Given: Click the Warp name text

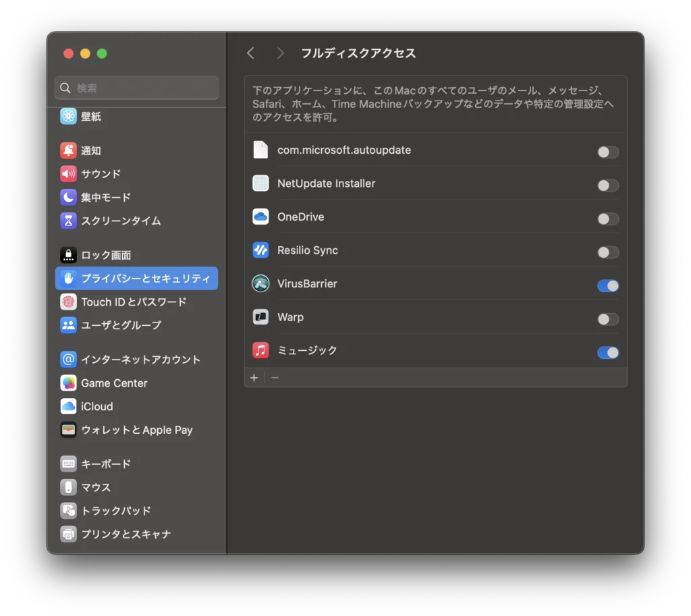Looking at the screenshot, I should 290,317.
